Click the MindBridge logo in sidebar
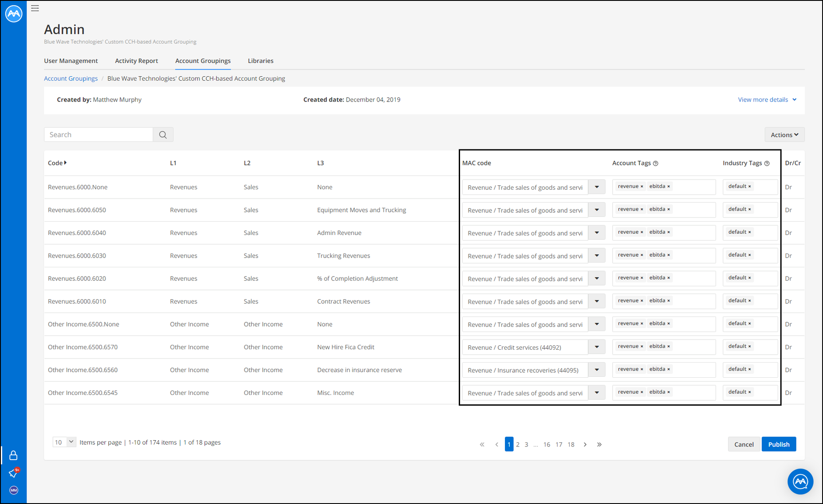The image size is (823, 504). (14, 13)
